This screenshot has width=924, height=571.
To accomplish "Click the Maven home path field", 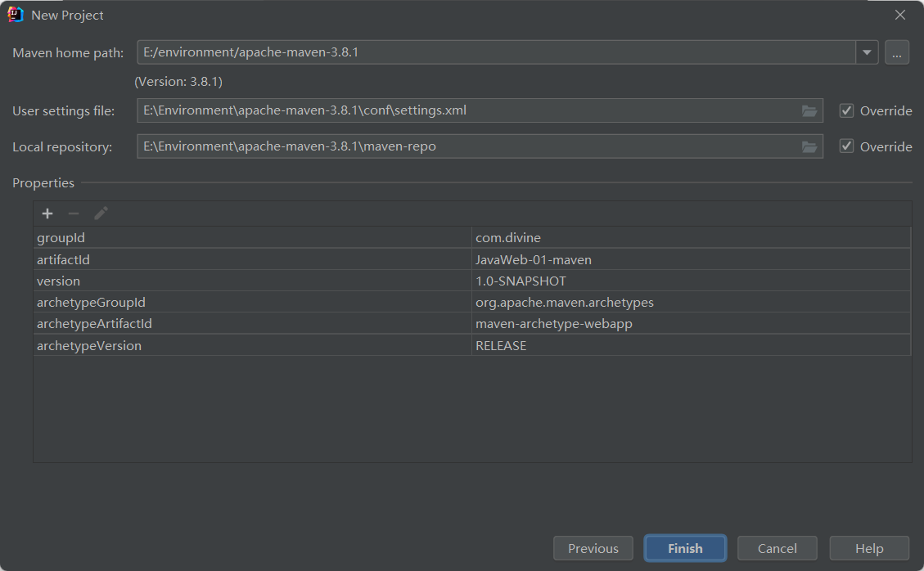I will pyautogui.click(x=496, y=52).
